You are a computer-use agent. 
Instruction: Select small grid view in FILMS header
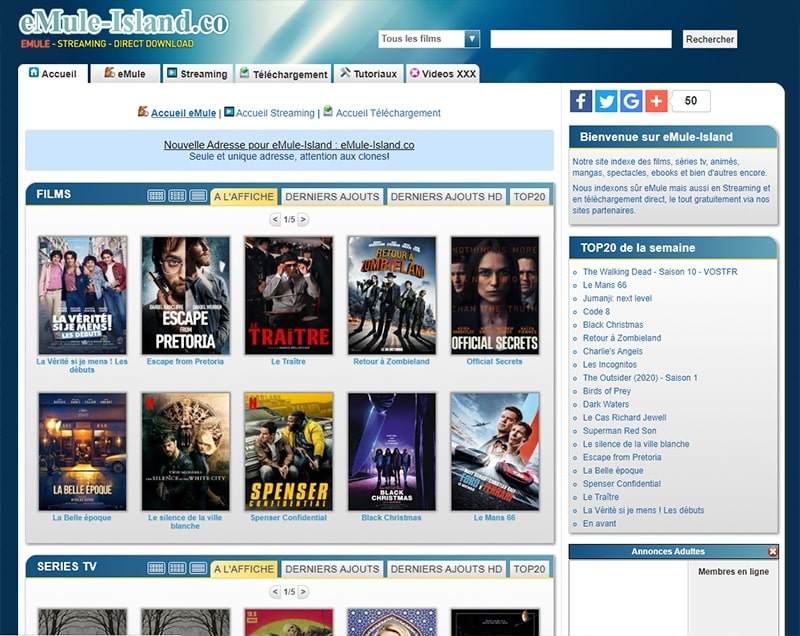pos(156,196)
